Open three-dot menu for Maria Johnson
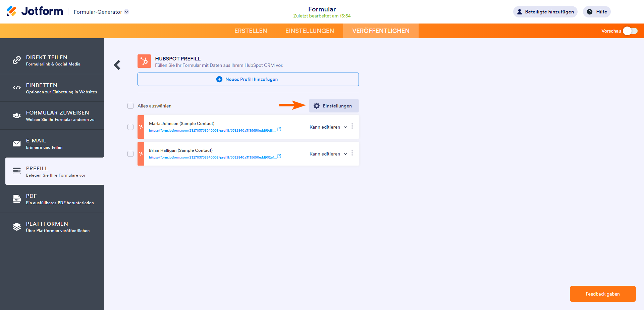This screenshot has width=644, height=310. (352, 126)
